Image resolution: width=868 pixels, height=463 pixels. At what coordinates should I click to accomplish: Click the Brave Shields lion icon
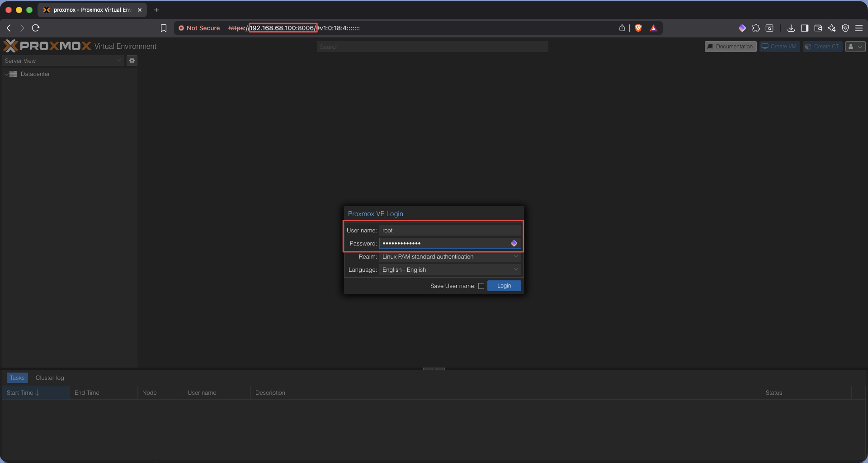pos(638,28)
